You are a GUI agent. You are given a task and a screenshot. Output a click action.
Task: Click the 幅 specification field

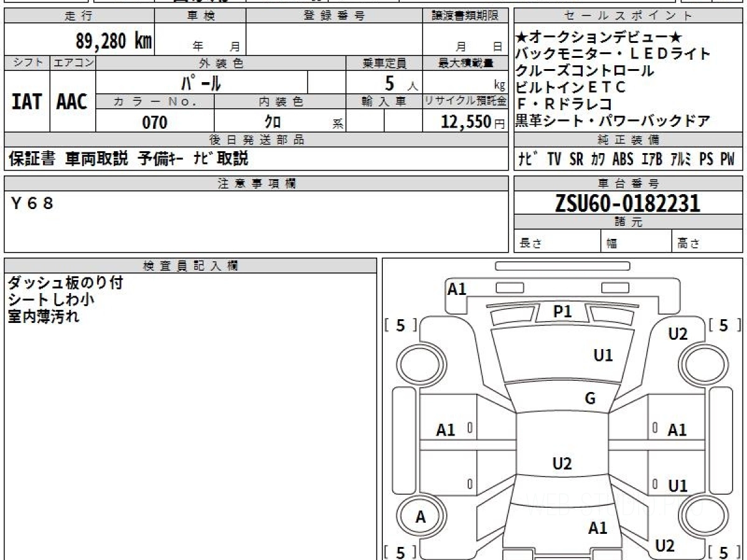point(637,241)
